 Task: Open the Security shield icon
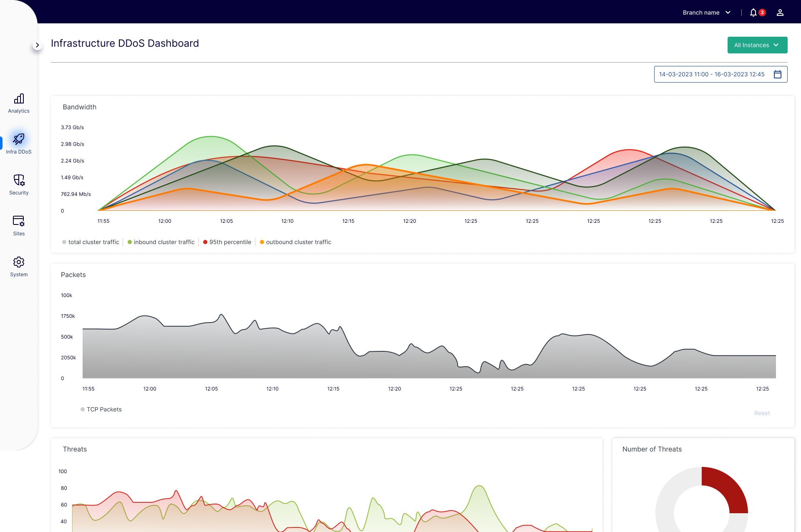coord(19,180)
